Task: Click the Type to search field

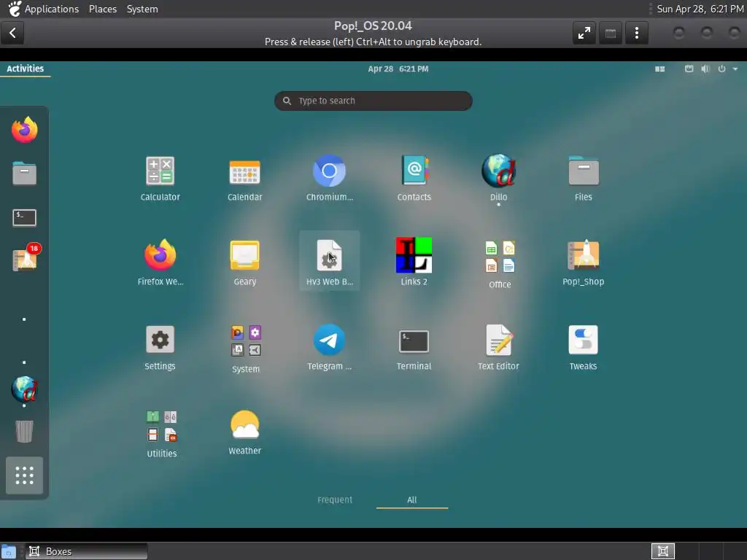Action: point(373,101)
